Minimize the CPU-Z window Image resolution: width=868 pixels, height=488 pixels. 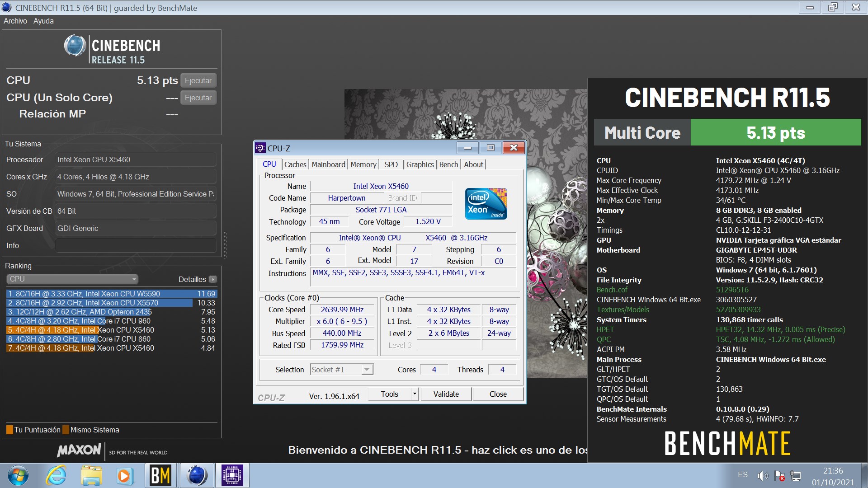point(467,148)
